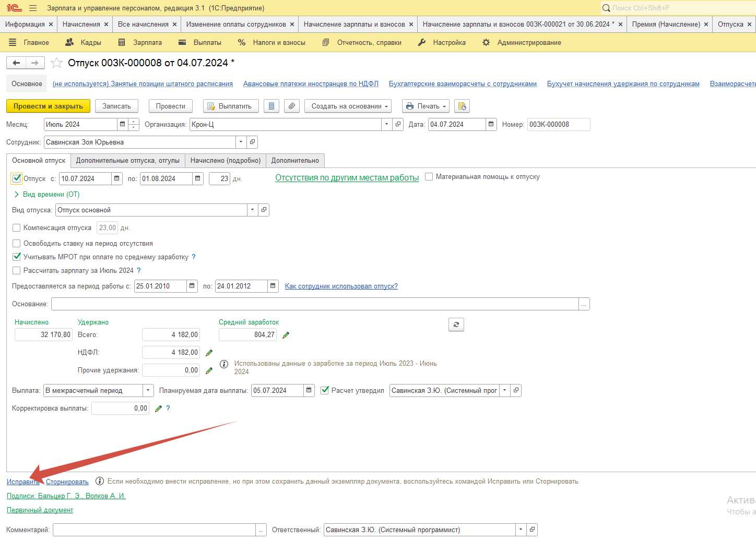Increase month using the Месяц stepper arrow
This screenshot has width=756, height=541.
click(x=134, y=122)
